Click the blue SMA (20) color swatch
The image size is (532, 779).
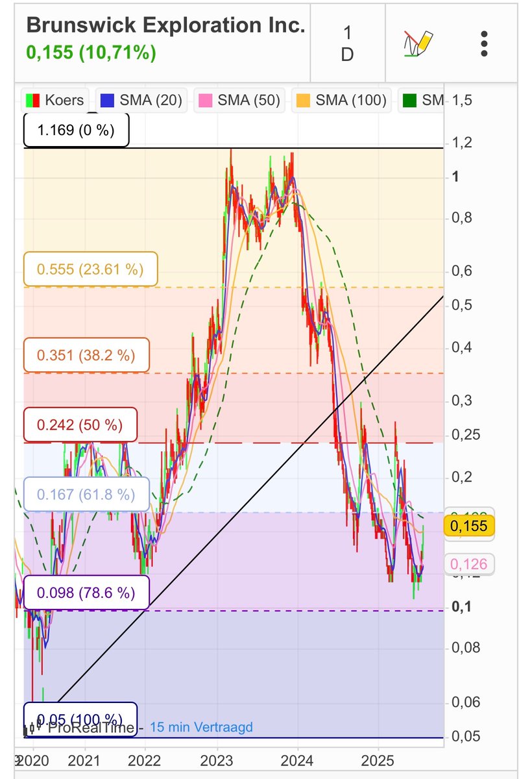tap(107, 100)
